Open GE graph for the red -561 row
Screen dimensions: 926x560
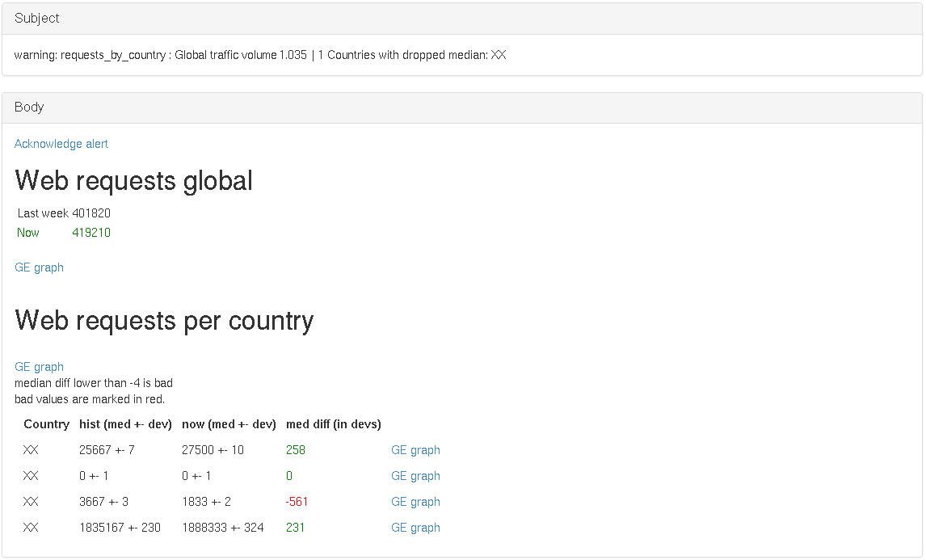[x=415, y=502]
